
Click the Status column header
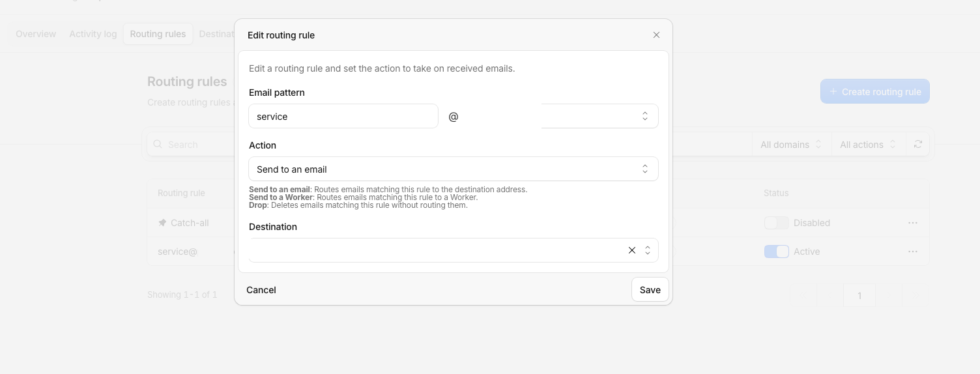coord(776,194)
